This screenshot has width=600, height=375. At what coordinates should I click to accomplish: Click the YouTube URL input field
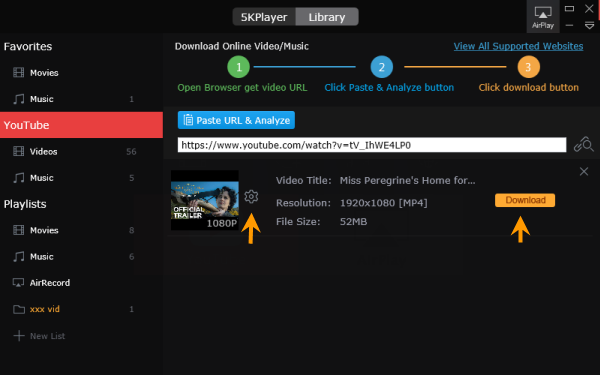372,145
